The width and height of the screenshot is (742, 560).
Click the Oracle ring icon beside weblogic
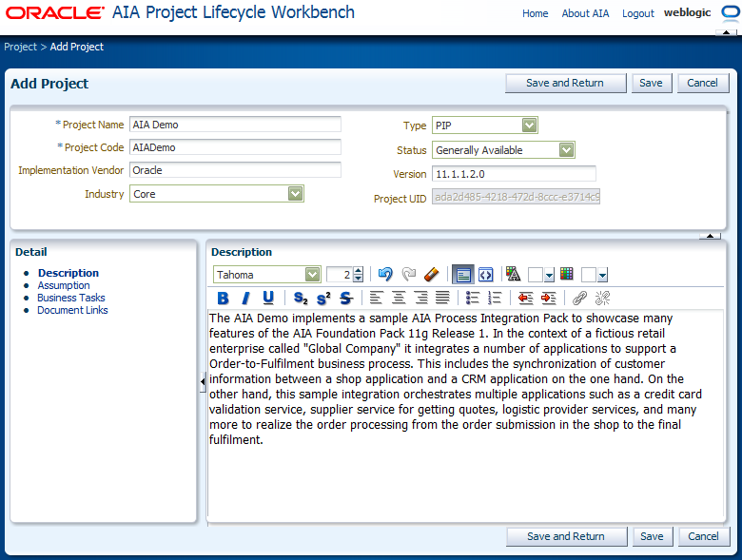[732, 12]
